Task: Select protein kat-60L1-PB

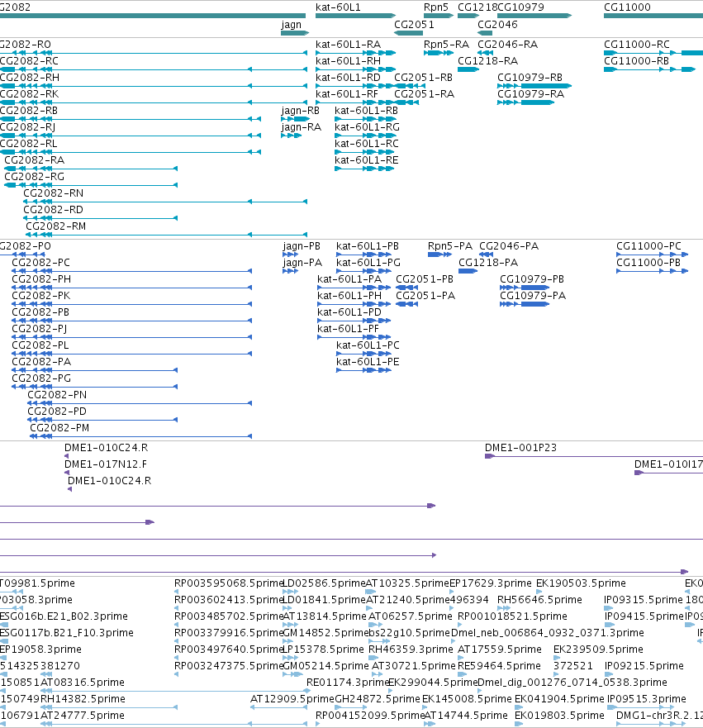Action: point(368,246)
